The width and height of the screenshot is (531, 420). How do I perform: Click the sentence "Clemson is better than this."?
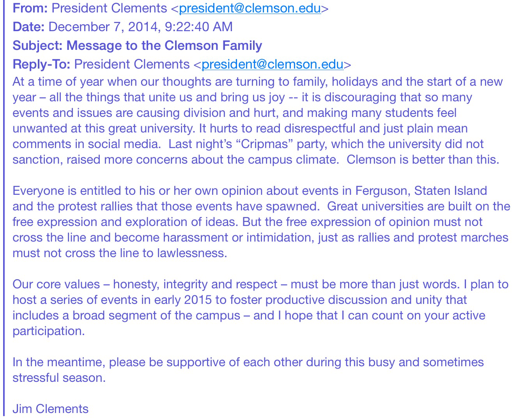pos(423,160)
